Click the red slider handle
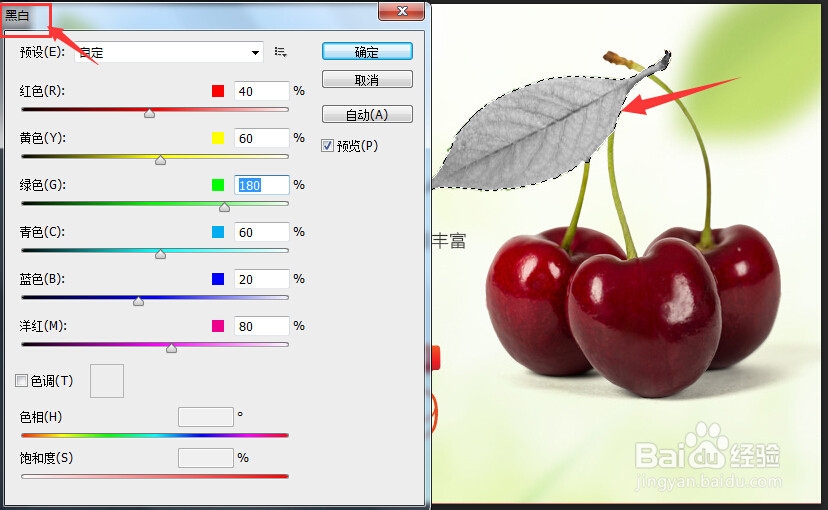The image size is (828, 510). pos(149,113)
